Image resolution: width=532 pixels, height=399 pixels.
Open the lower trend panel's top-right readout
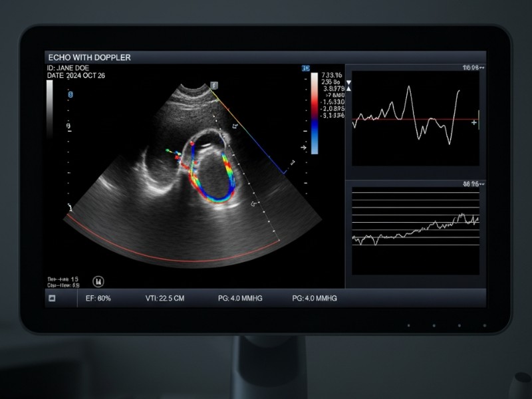pos(473,183)
